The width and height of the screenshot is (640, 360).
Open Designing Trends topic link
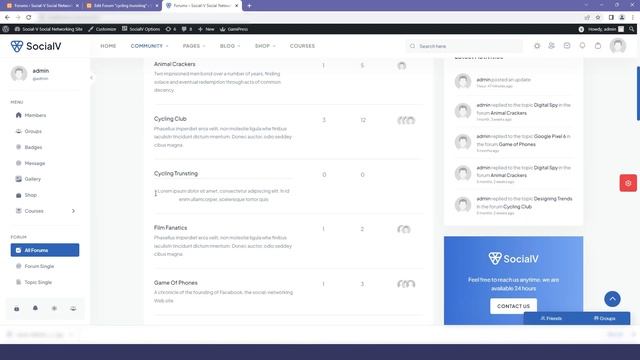tap(553, 199)
